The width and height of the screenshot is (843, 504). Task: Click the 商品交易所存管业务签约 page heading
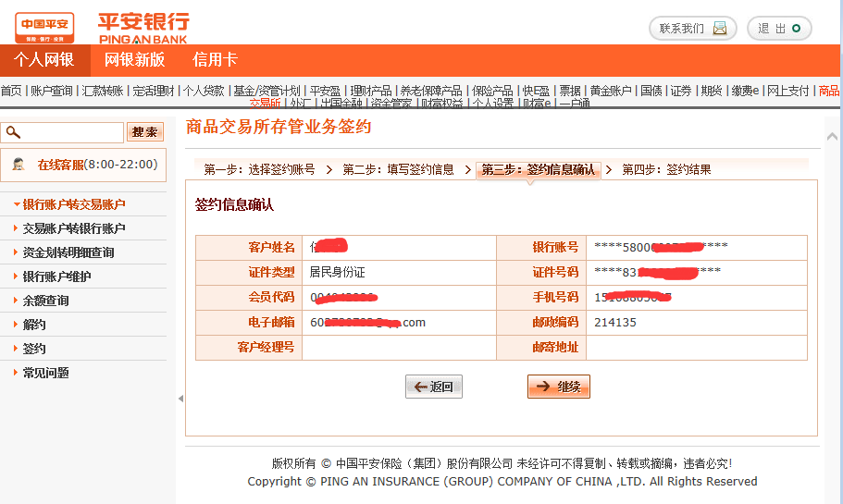(x=279, y=127)
